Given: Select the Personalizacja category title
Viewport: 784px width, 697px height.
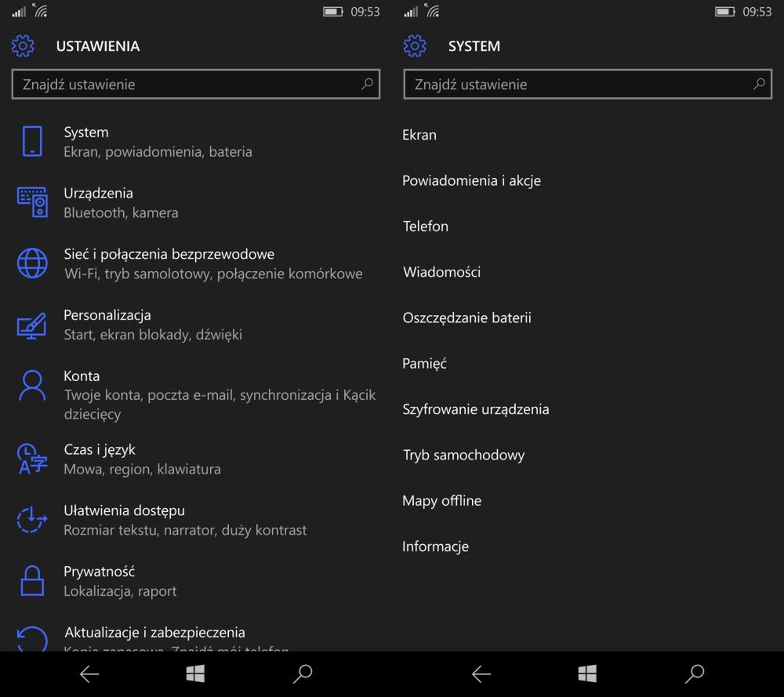Looking at the screenshot, I should 107,315.
